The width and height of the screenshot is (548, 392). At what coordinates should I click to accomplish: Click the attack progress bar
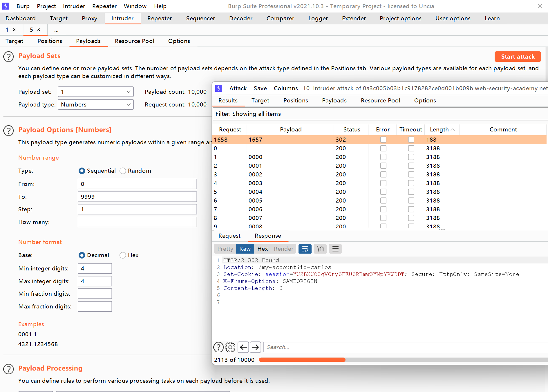403,360
